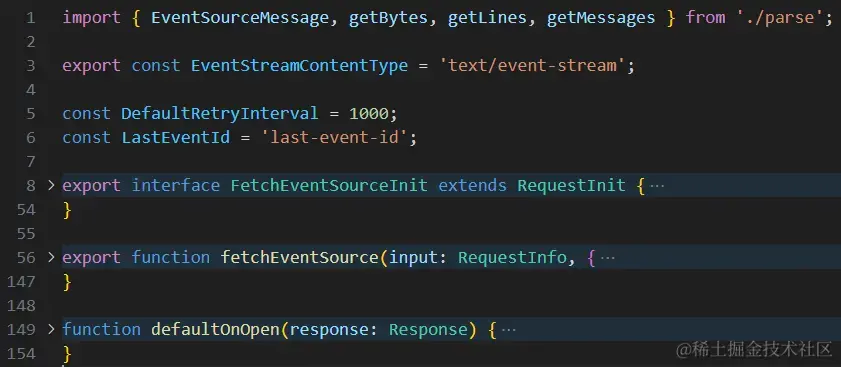
Task: Expand the folded defaultOnOpen function chevron
Action: [51, 329]
